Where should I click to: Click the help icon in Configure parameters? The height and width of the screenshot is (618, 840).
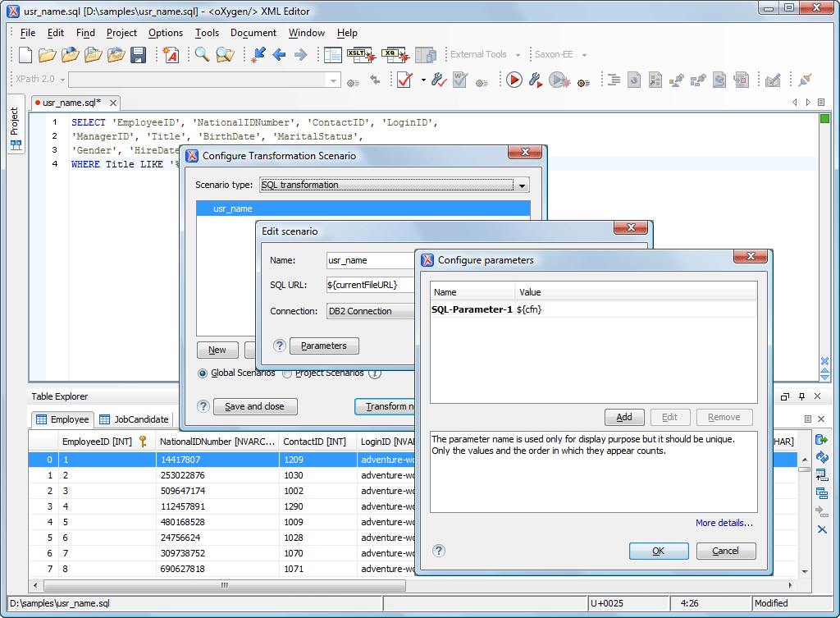pos(439,551)
